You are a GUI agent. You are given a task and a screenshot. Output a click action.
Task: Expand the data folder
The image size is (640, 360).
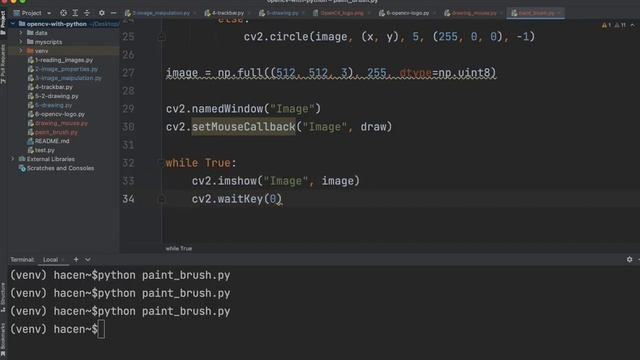coord(21,33)
